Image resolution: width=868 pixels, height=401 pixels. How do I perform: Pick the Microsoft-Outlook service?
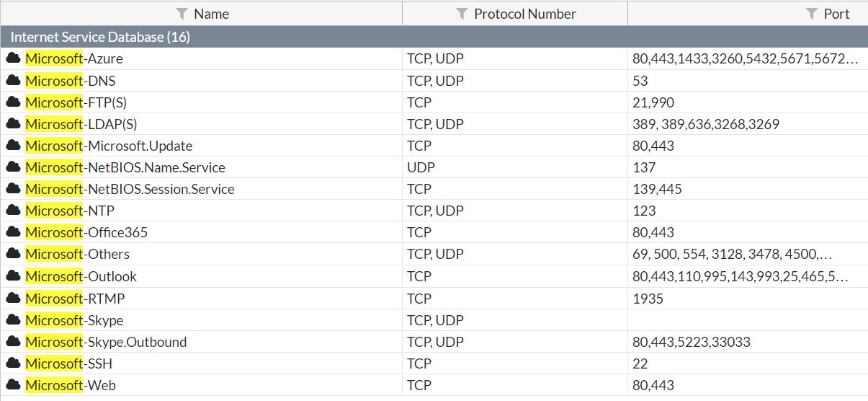pos(434,276)
